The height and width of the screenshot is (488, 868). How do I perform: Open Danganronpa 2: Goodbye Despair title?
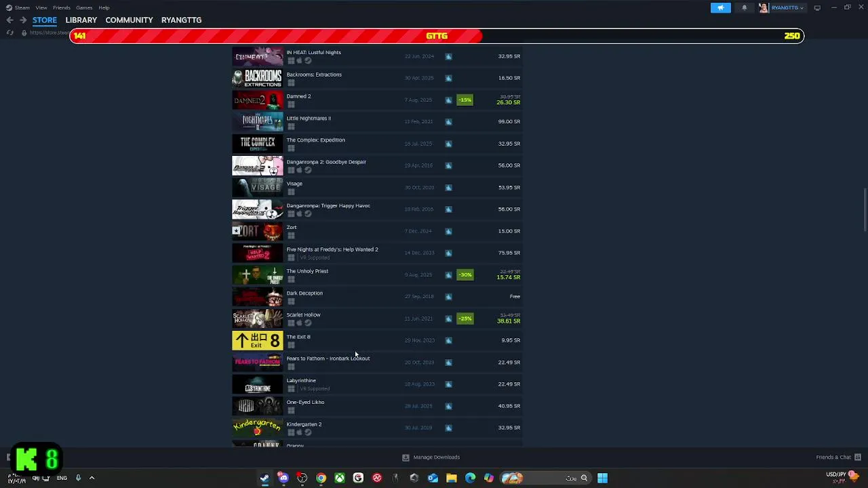point(326,162)
